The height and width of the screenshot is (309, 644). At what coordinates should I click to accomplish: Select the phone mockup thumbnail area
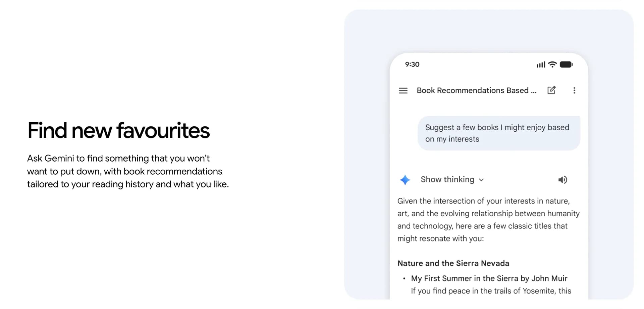488,175
